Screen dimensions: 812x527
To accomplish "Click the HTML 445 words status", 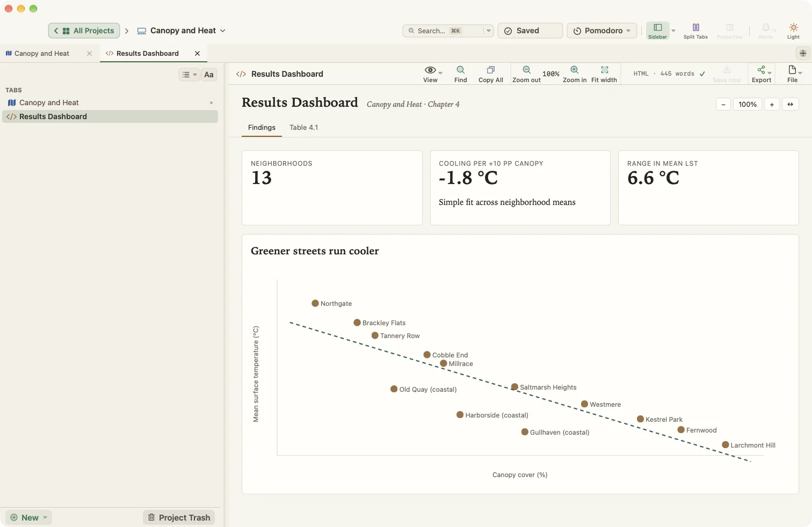I will click(x=669, y=74).
